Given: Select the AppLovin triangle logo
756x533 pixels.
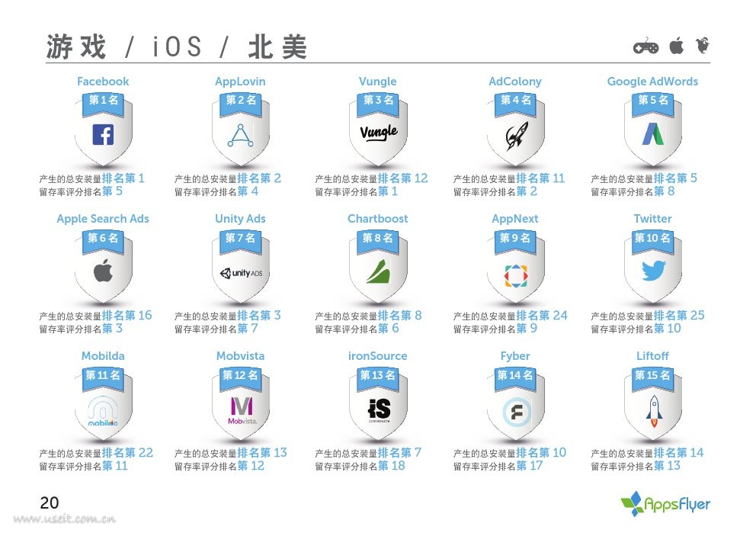Looking at the screenshot, I should [x=241, y=136].
